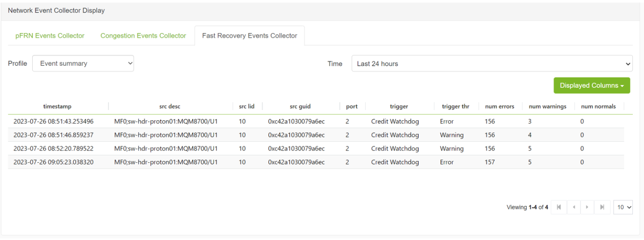Screen dimensions: 644x240
Task: Sort by the src desc column header
Action: click(170, 106)
